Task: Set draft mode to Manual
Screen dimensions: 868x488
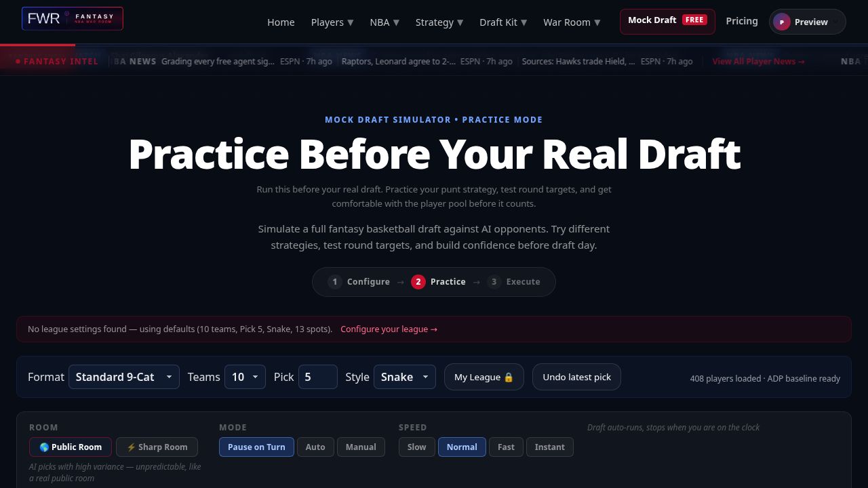Action: coord(361,447)
